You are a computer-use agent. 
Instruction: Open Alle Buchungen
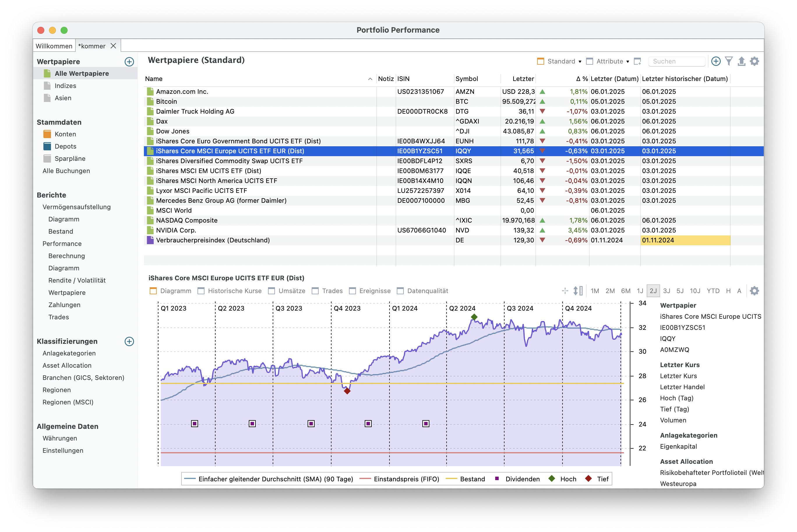point(66,171)
